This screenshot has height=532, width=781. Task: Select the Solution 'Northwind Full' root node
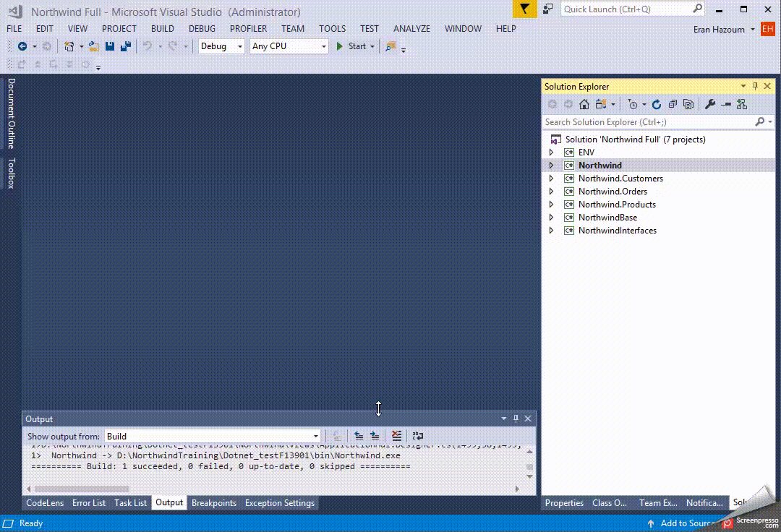tap(635, 140)
